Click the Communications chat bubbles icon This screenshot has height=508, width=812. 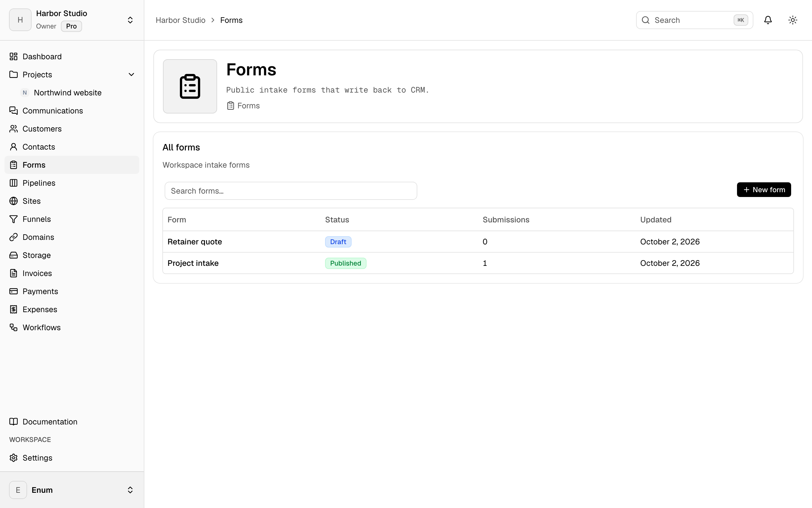coord(14,111)
